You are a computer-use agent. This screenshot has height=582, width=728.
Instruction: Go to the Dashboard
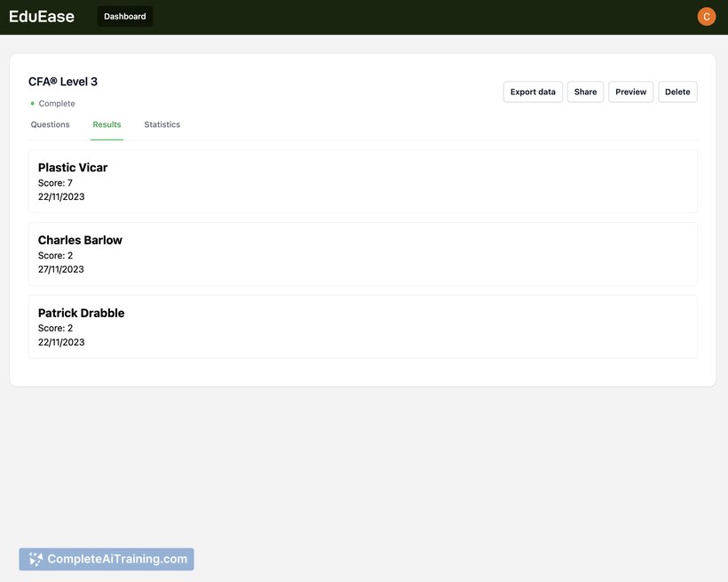pyautogui.click(x=125, y=17)
